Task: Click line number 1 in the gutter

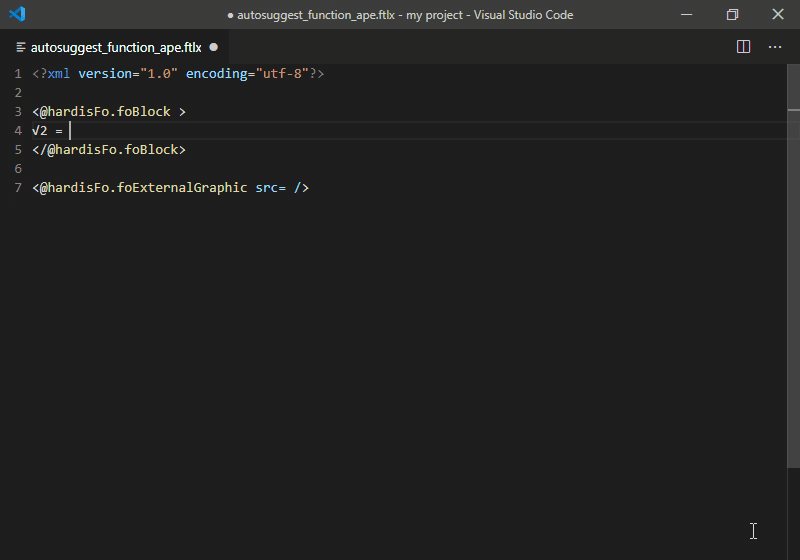Action: pyautogui.click(x=18, y=74)
